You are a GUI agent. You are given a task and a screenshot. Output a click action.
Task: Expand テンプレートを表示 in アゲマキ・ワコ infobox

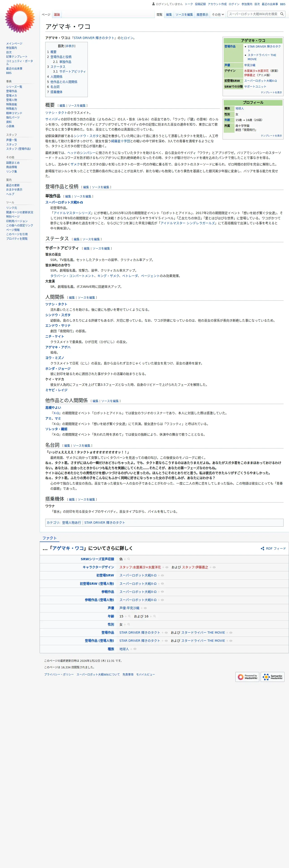pyautogui.click(x=271, y=92)
